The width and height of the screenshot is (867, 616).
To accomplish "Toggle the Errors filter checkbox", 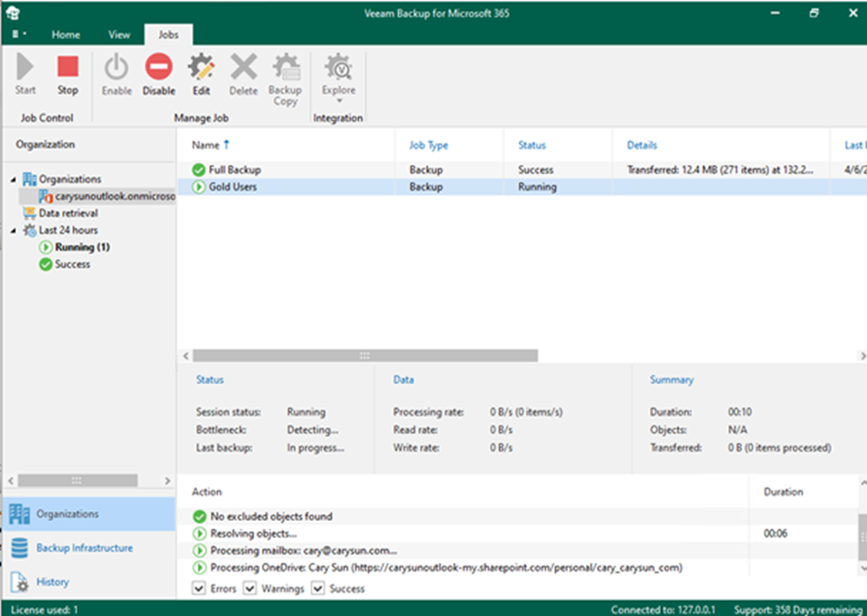I will coord(199,588).
